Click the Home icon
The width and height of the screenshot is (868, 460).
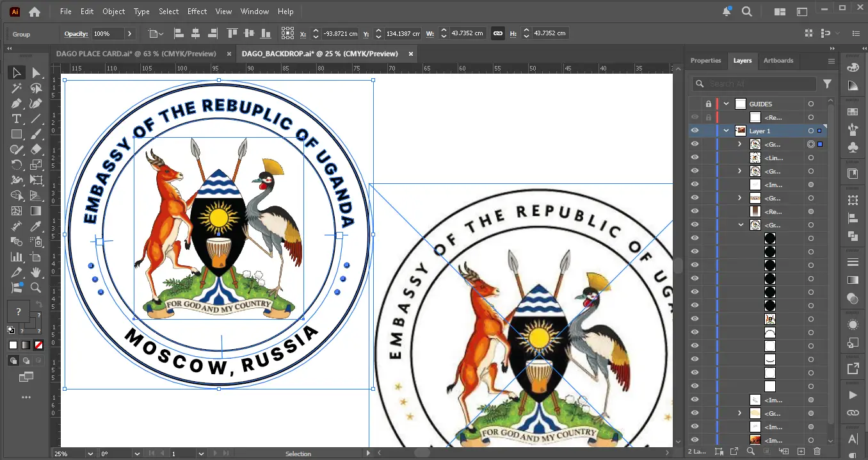tap(35, 12)
